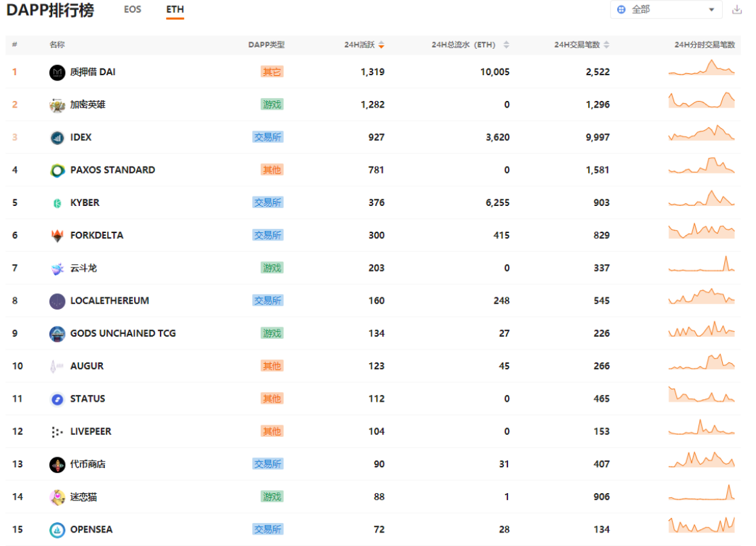Select the ETH tab
This screenshot has height=546, width=756.
coord(175,9)
